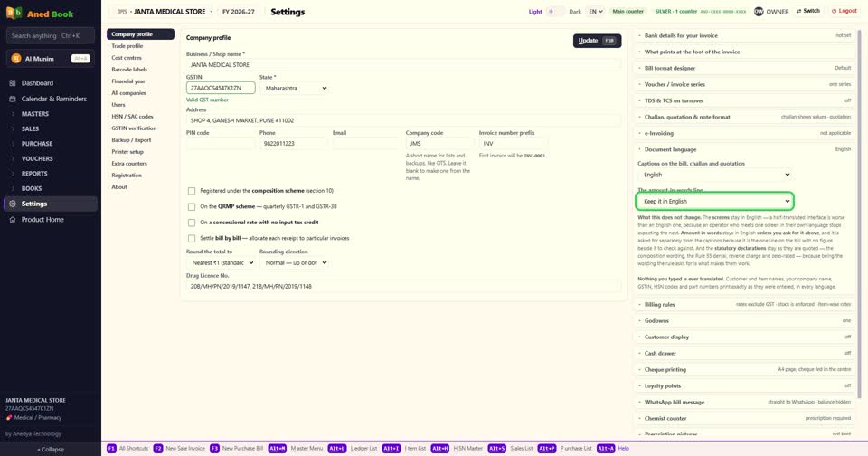Open the Printer setup settings tab

(140, 152)
